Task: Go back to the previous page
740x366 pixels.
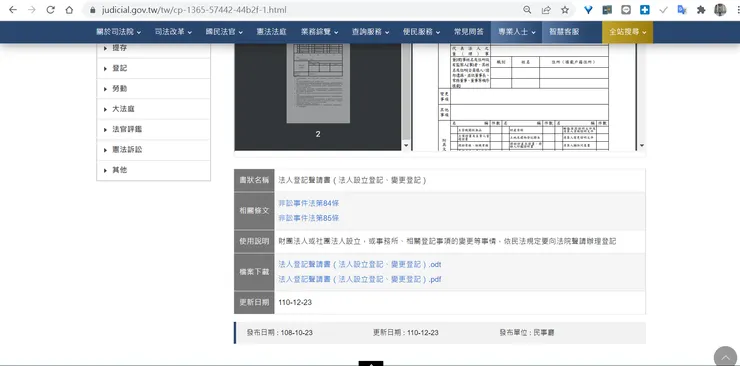Action: 13,10
